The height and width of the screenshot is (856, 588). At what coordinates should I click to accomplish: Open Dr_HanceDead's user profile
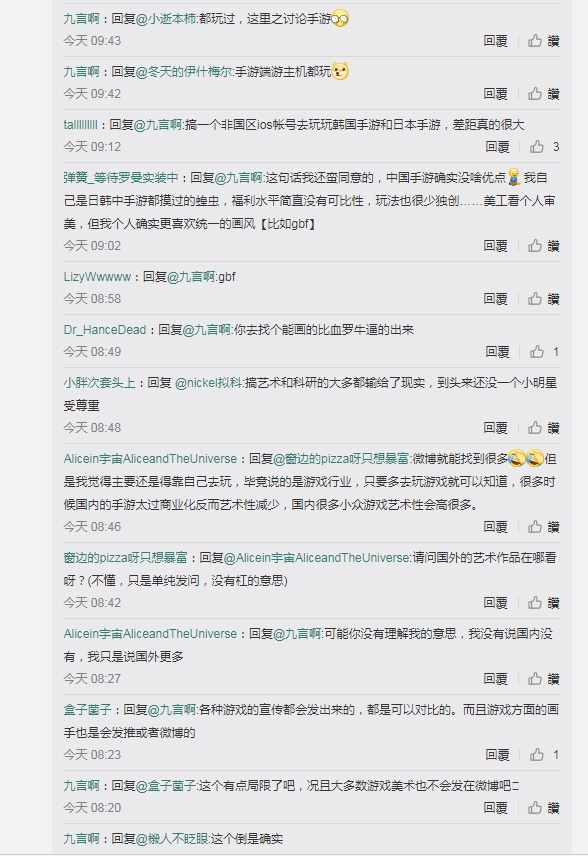[105, 330]
